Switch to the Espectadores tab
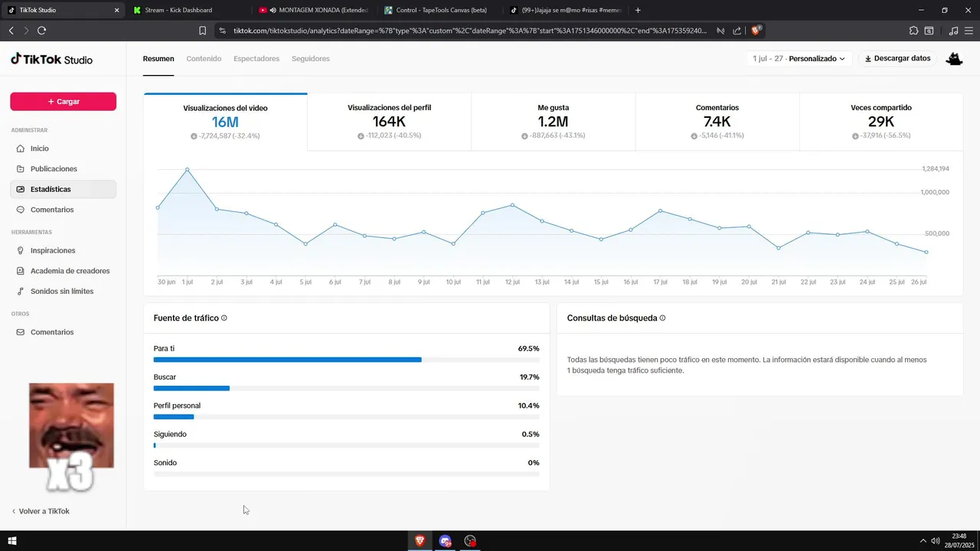 click(x=256, y=59)
